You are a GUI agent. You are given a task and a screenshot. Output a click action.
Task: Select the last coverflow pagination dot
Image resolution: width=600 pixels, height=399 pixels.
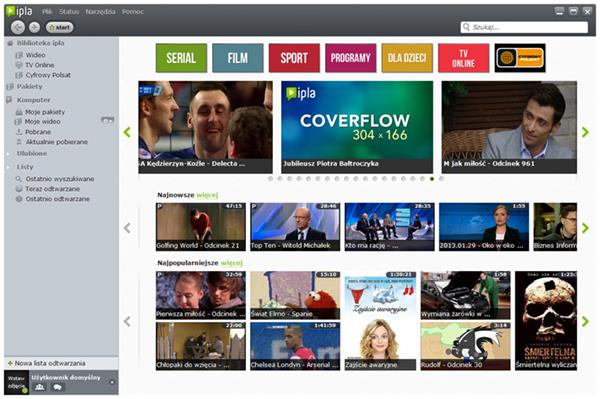coord(441,179)
